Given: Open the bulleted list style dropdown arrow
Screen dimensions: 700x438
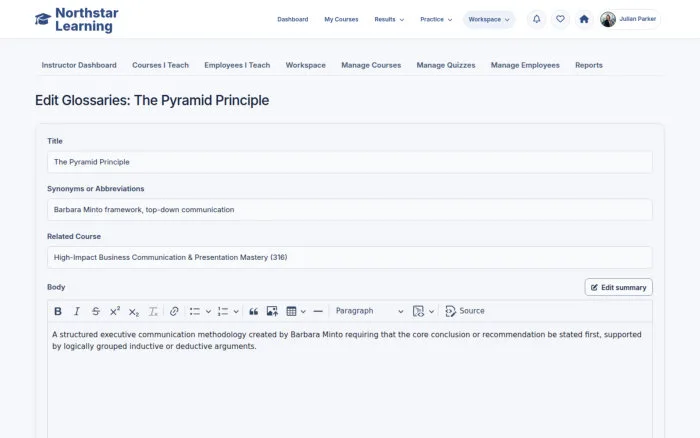Looking at the screenshot, I should [x=208, y=312].
